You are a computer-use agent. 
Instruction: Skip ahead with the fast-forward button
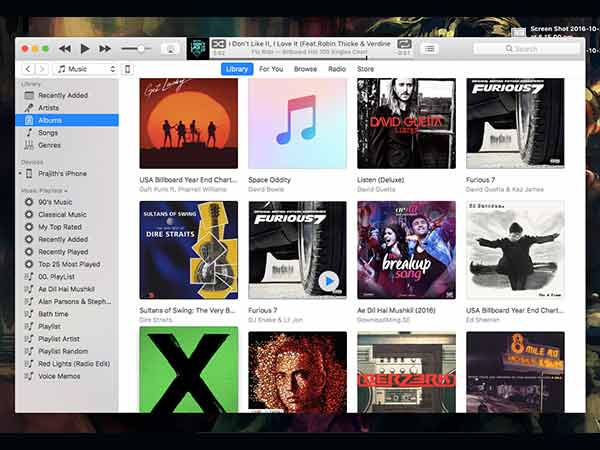click(x=105, y=49)
